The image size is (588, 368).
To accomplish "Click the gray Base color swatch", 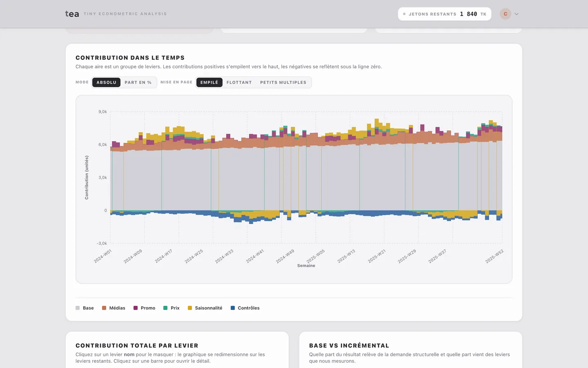I will pos(78,308).
